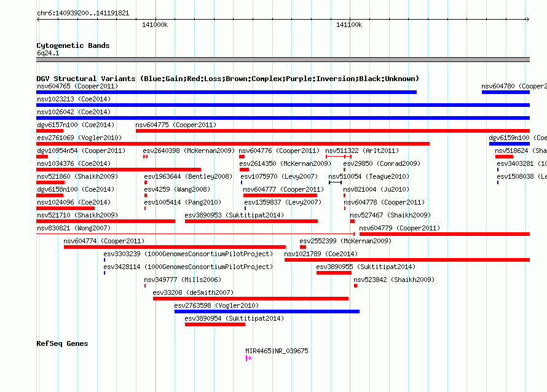Click the chr6:140939200..141191821 region label
Viewport: 547px width, 392px height.
(x=83, y=13)
